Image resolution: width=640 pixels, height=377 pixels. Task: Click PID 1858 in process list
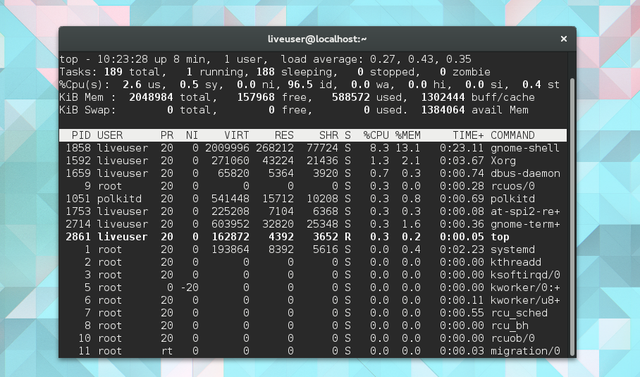tap(78, 148)
